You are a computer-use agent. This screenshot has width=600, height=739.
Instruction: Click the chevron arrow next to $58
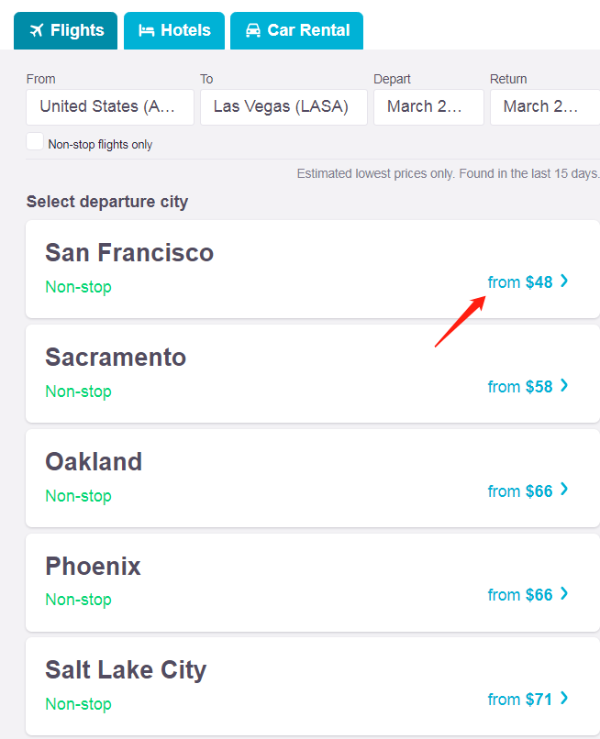point(564,386)
